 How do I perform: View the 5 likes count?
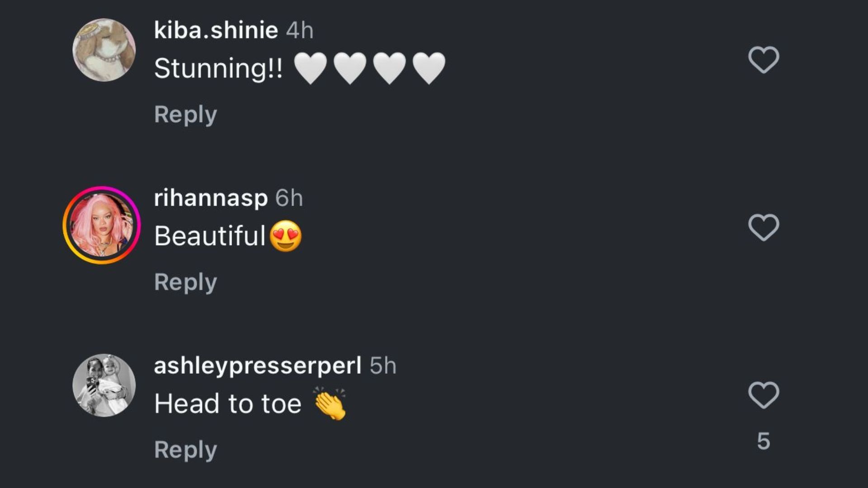coord(764,441)
